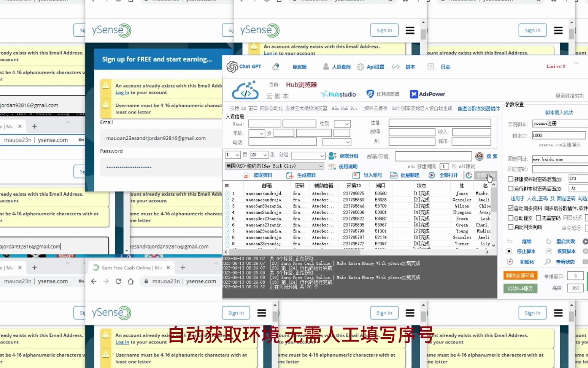Select the 'Earn Free Cash Online' browser tab

132,268
